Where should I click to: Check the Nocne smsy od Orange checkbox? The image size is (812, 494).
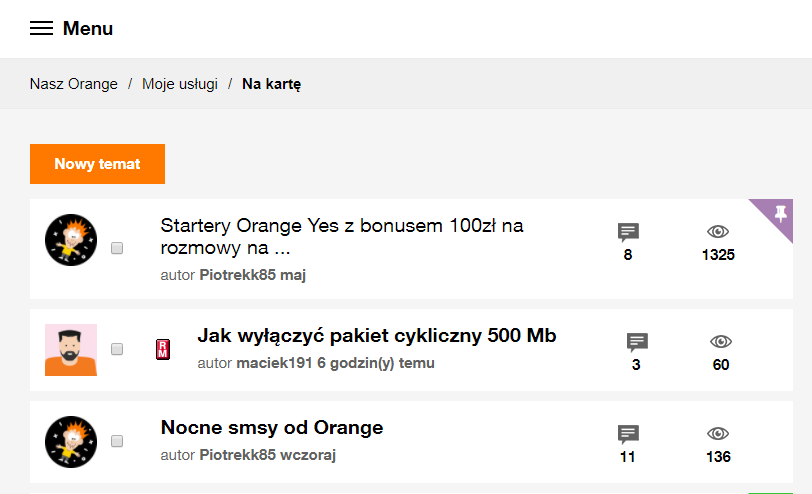(117, 441)
